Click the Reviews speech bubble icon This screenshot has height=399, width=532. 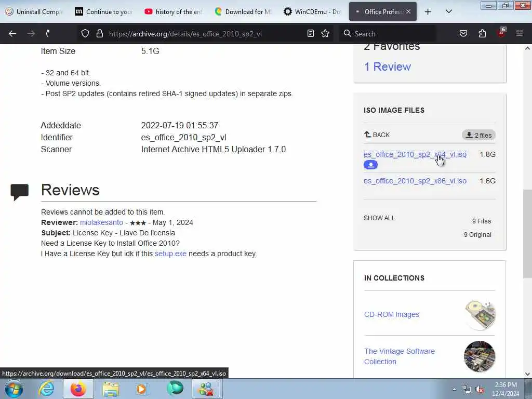20,192
